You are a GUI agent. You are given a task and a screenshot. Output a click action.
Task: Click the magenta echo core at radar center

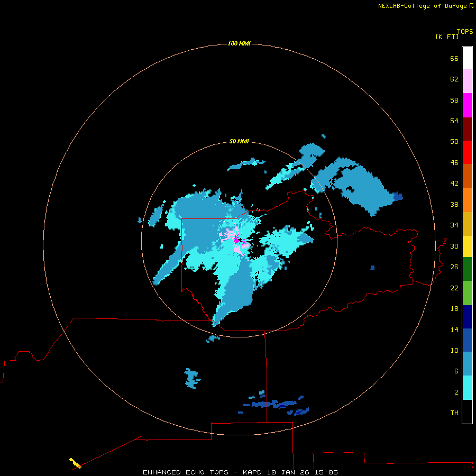236,240
